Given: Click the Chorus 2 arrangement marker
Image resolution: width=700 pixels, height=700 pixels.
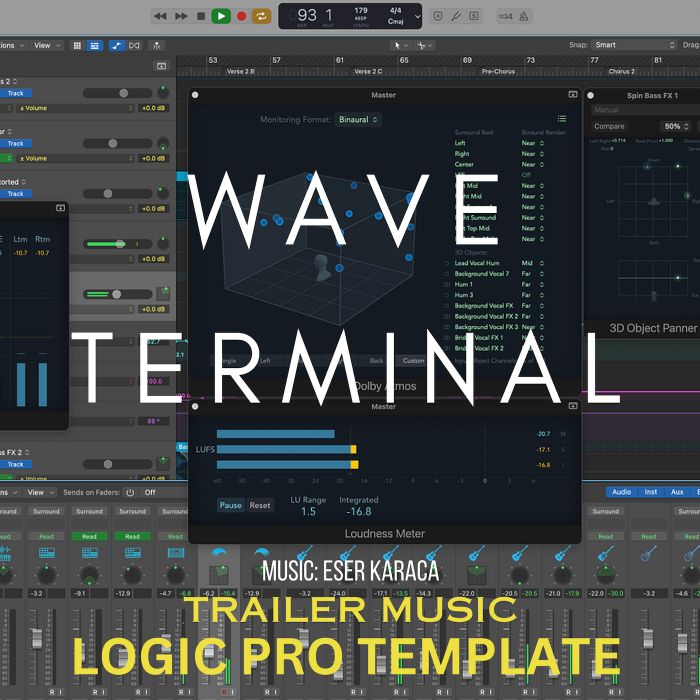Looking at the screenshot, I should [621, 71].
